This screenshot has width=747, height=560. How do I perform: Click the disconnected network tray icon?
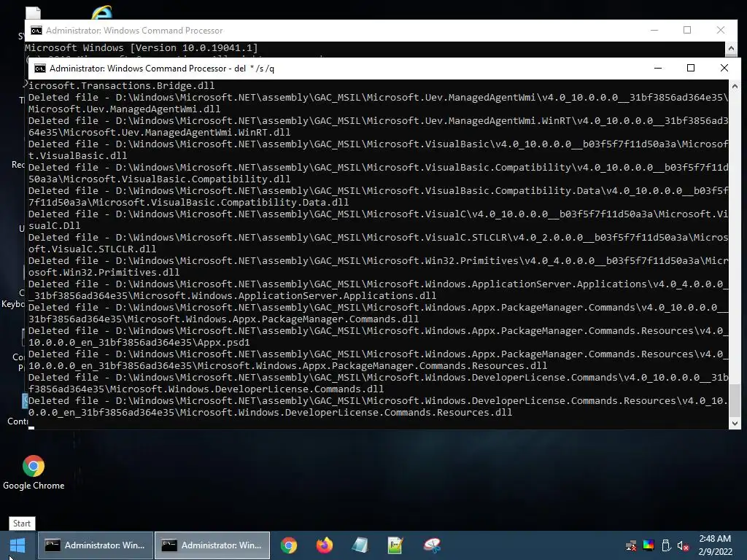click(631, 545)
